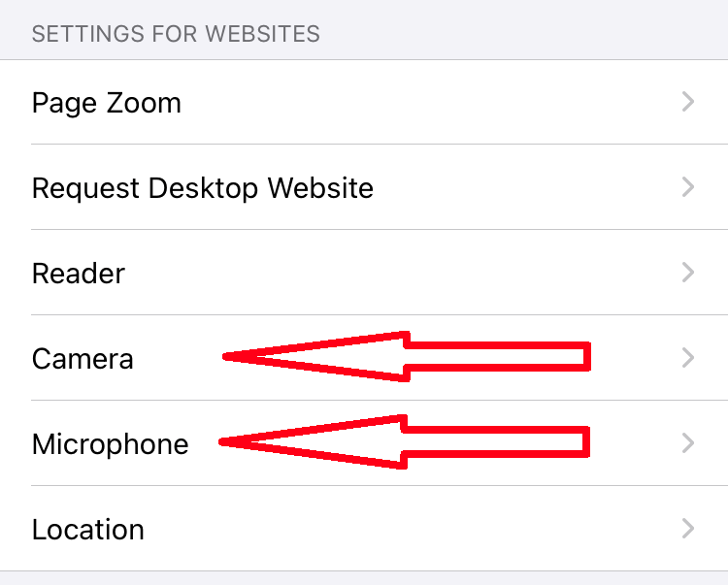Screen dimensions: 728x585
Task: Select the Reader label
Action: point(78,273)
